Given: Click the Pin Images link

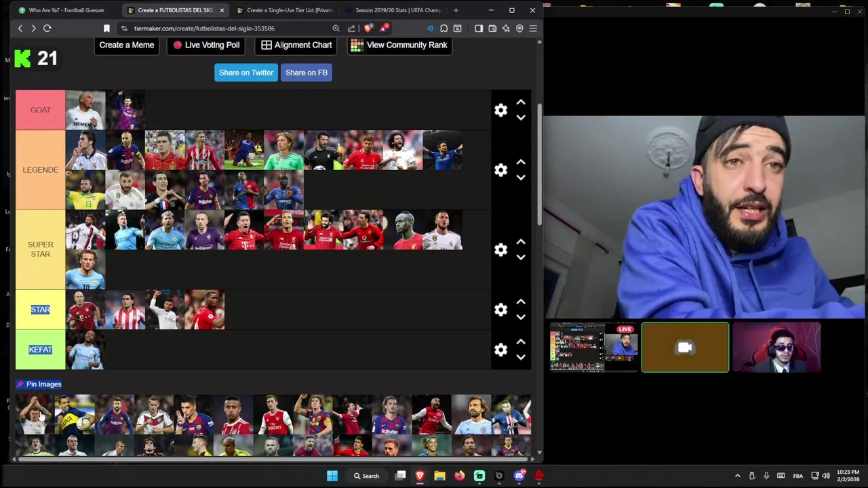Looking at the screenshot, I should 39,384.
